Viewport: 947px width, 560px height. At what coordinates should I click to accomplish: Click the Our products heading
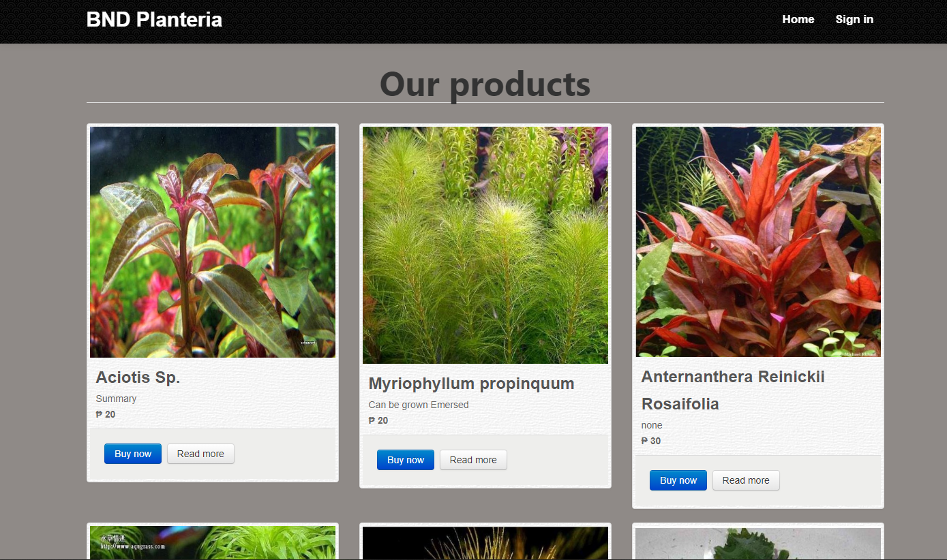point(485,84)
